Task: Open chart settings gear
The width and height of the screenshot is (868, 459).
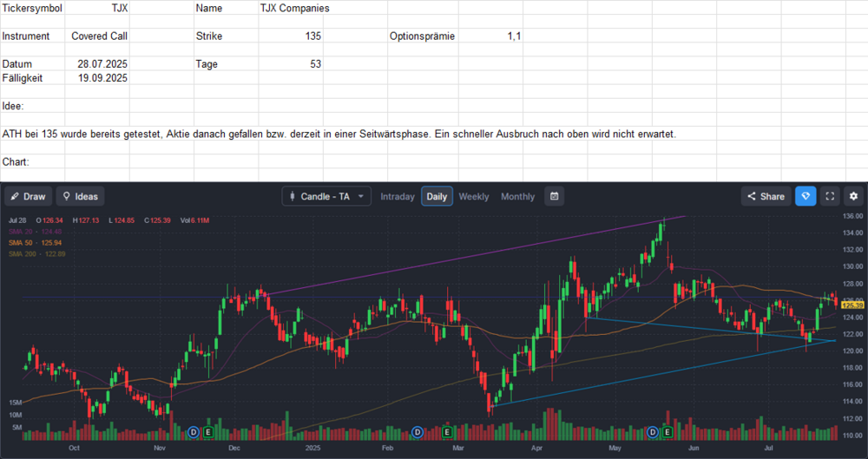Action: (x=853, y=196)
